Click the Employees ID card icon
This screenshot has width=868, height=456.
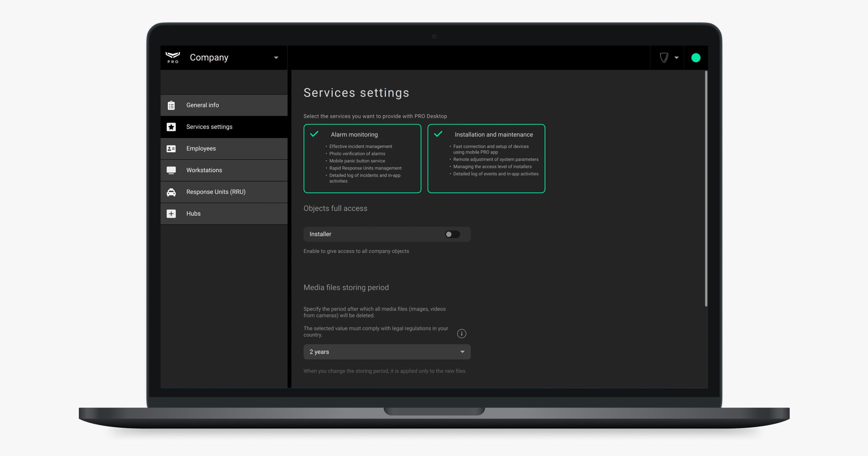pos(171,149)
